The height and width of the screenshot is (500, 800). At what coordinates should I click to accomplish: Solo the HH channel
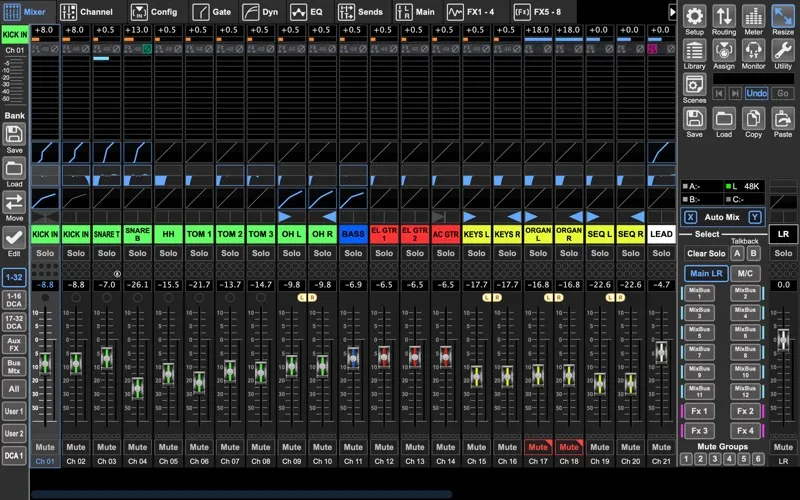pos(168,253)
